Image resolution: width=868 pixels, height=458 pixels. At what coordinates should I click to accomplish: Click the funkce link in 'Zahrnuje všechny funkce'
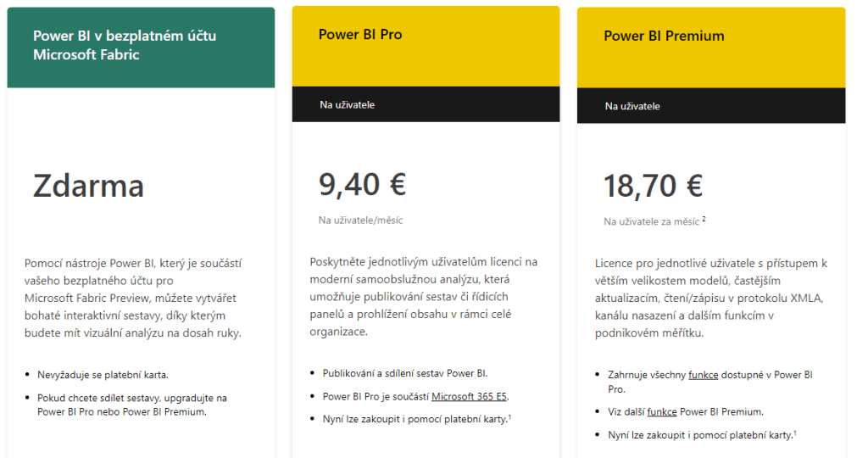[704, 374]
